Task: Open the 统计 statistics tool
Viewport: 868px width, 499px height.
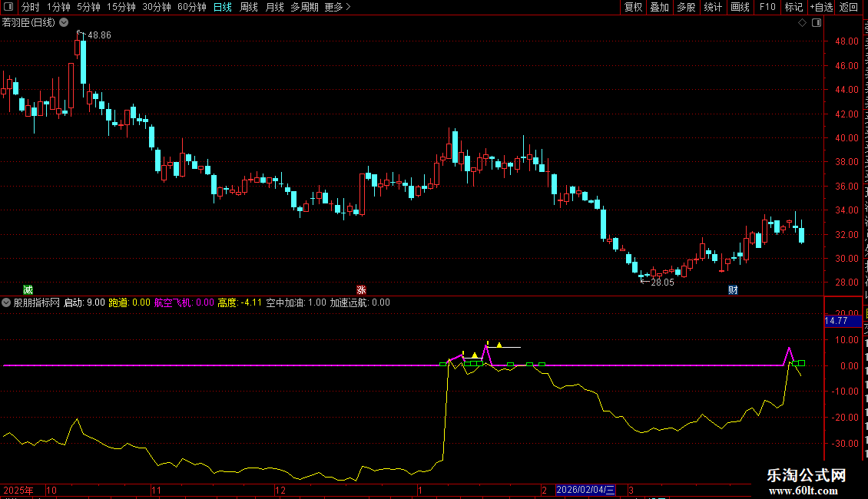Action: click(x=712, y=7)
